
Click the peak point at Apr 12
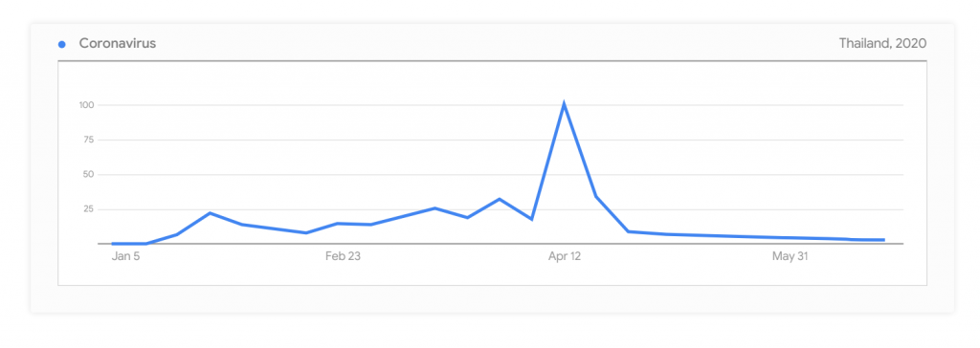(564, 103)
